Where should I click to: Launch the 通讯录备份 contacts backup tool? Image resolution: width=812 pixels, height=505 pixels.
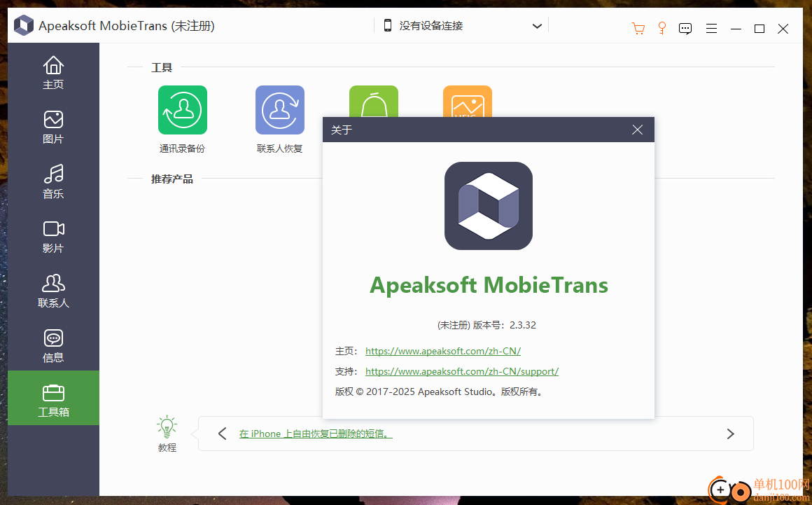point(182,110)
